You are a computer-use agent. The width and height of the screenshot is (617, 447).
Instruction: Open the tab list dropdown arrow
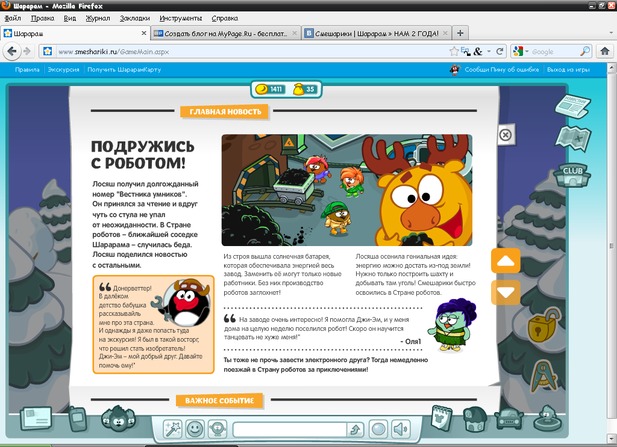pos(611,33)
